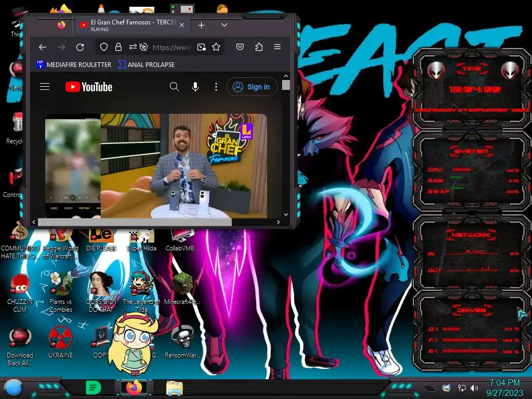The height and width of the screenshot is (399, 532).
Task: Open the MEDIAFIRE ROULETTER bookmark
Action: coord(74,64)
